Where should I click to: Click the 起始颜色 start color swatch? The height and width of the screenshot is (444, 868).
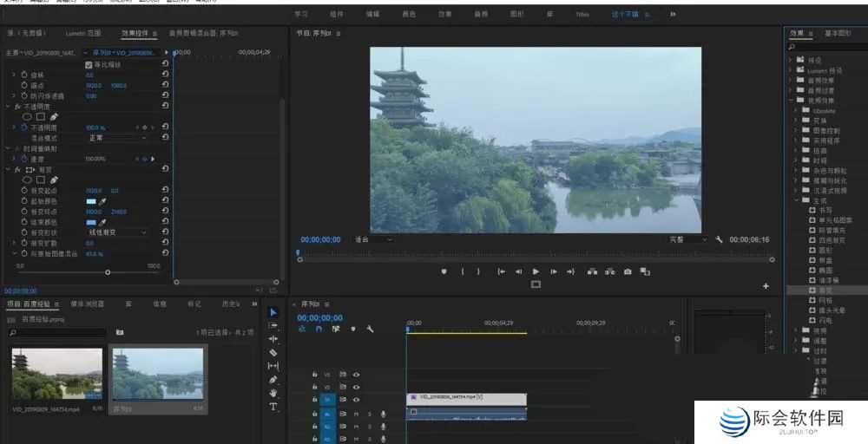coord(91,200)
